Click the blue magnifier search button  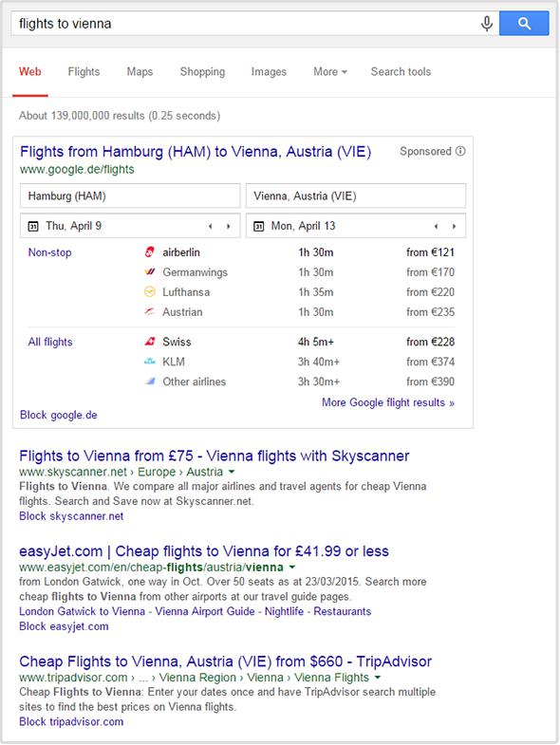click(524, 24)
